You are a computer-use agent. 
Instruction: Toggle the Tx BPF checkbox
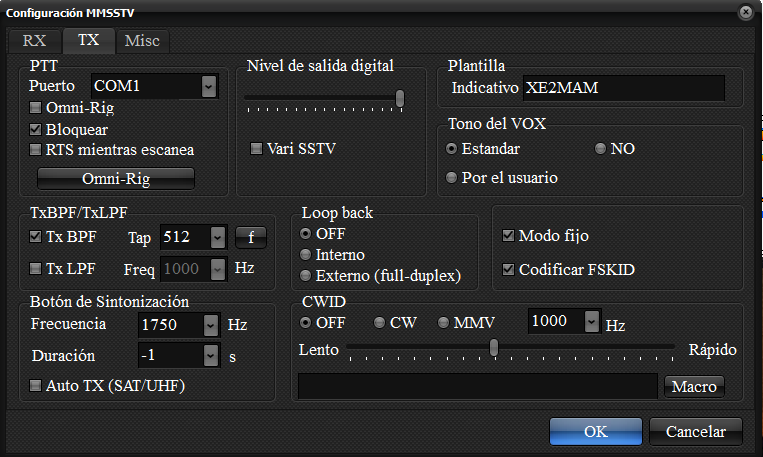pos(35,237)
